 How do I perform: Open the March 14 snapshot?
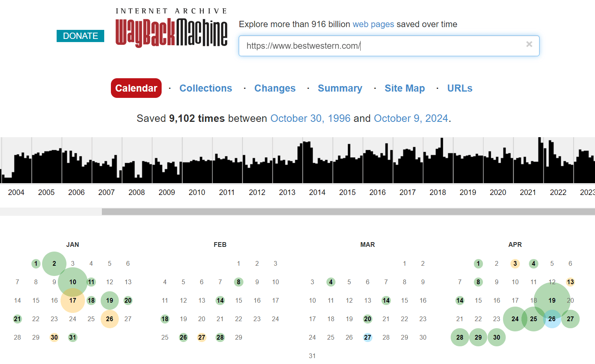(386, 300)
